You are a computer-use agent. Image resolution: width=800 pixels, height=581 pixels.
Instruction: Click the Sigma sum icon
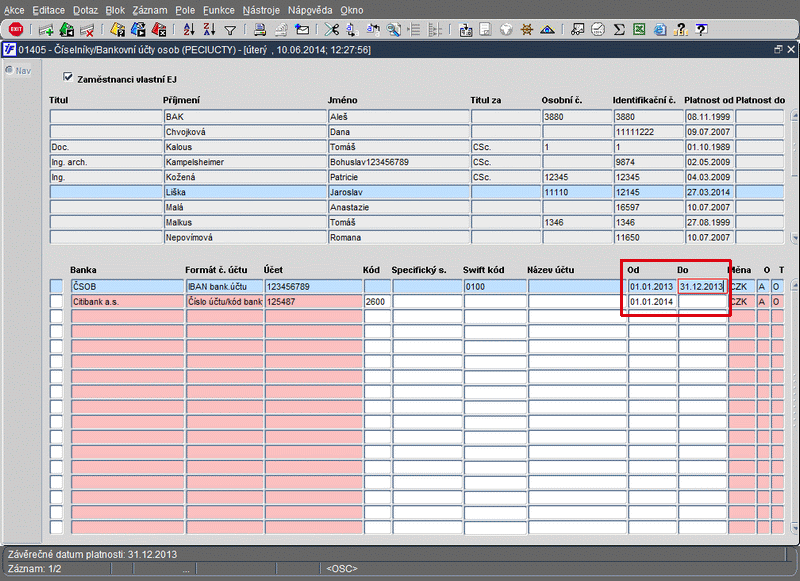pyautogui.click(x=619, y=30)
